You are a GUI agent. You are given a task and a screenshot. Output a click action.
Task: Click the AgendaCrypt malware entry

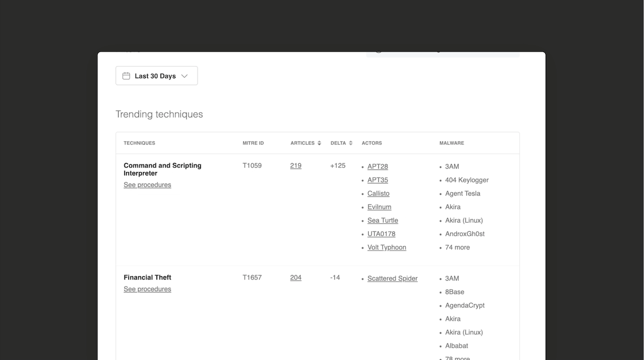pos(465,305)
